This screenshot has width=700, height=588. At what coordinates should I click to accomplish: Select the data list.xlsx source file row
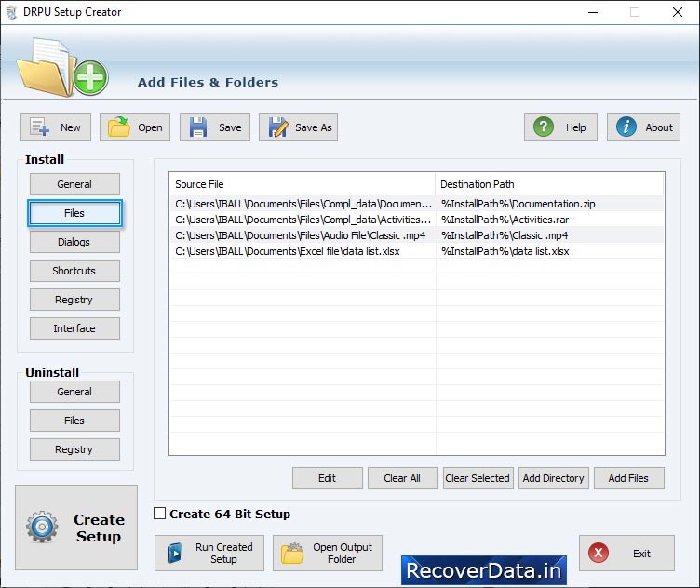pyautogui.click(x=303, y=251)
